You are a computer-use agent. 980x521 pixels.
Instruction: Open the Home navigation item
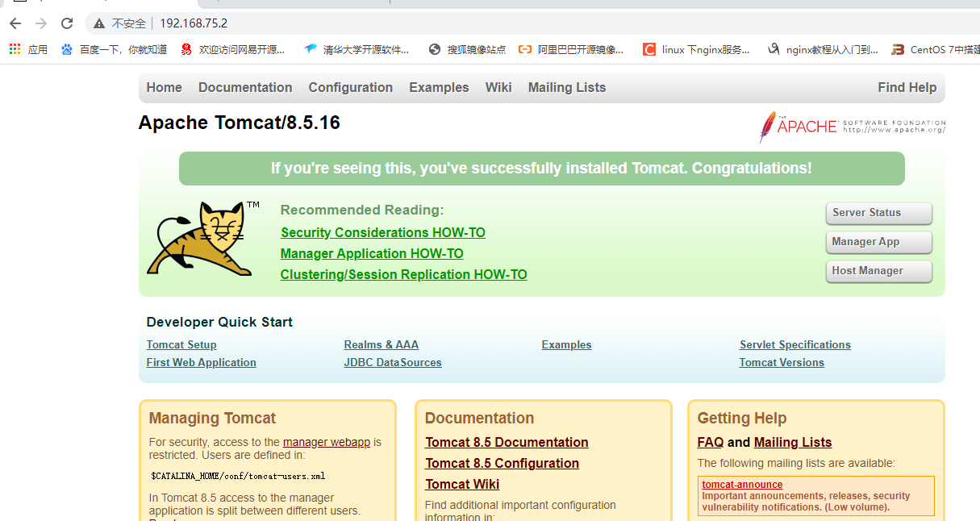(165, 87)
